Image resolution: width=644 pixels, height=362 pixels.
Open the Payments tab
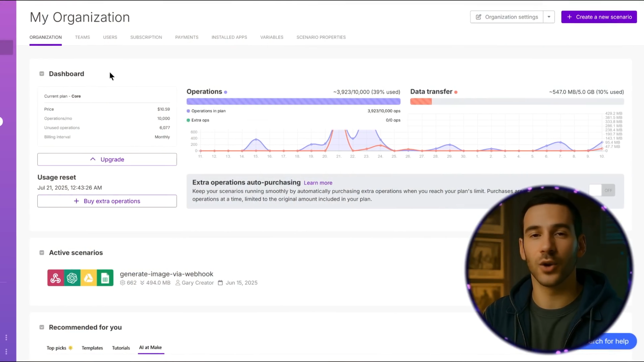[187, 37]
